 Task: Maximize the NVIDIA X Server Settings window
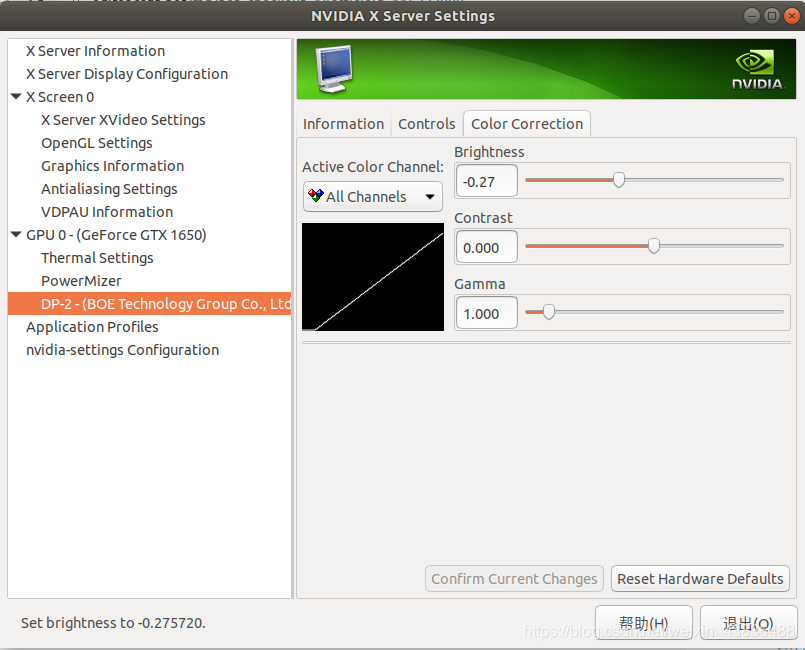772,16
